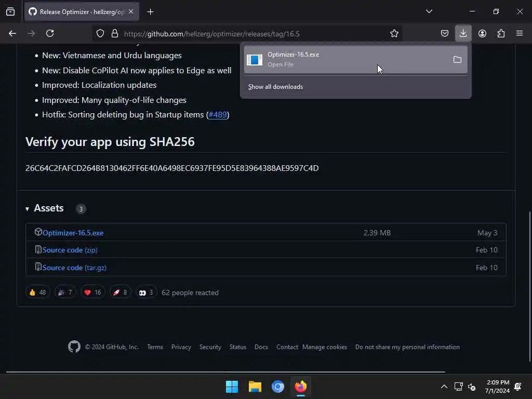Click the GitHub logo in footer
The image size is (532, 399).
coord(74,347)
